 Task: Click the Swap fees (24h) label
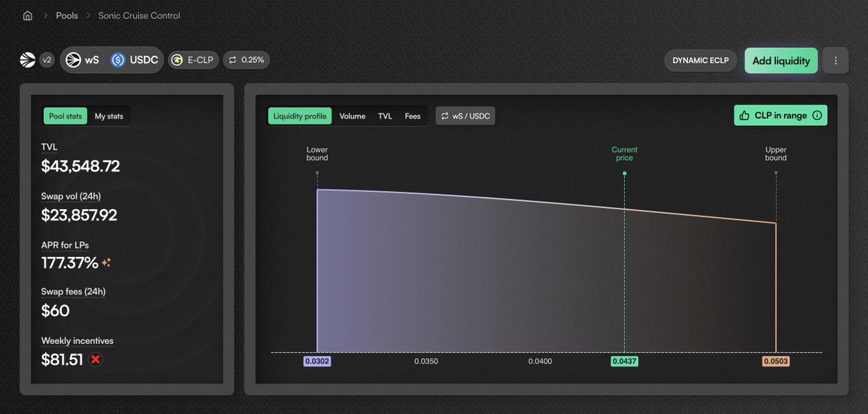pos(74,292)
